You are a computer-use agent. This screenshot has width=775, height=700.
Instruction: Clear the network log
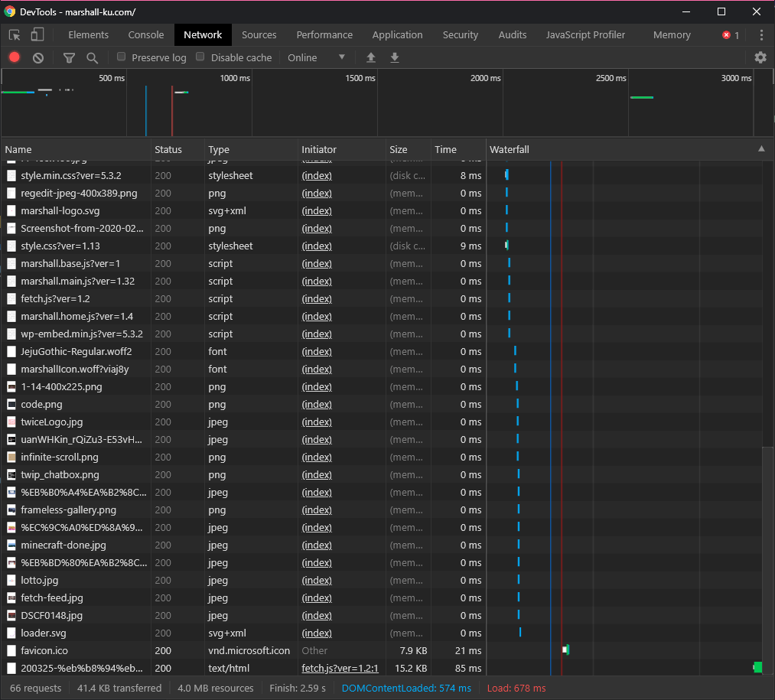[x=38, y=57]
